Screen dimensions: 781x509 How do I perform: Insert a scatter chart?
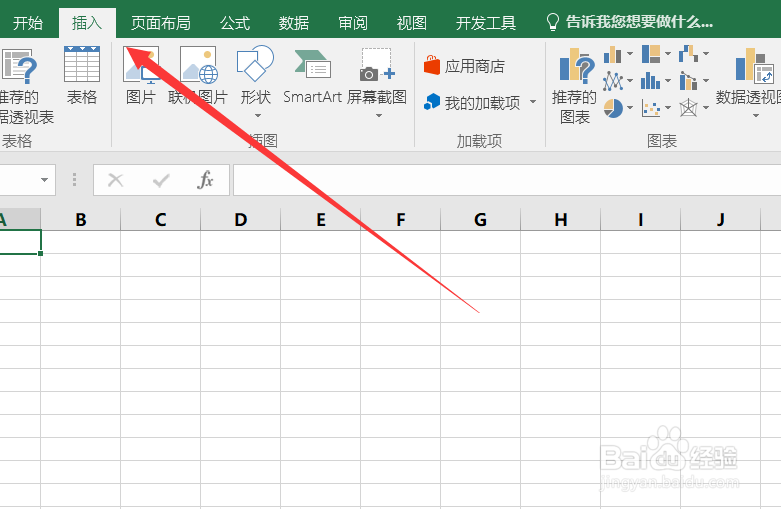[x=651, y=108]
